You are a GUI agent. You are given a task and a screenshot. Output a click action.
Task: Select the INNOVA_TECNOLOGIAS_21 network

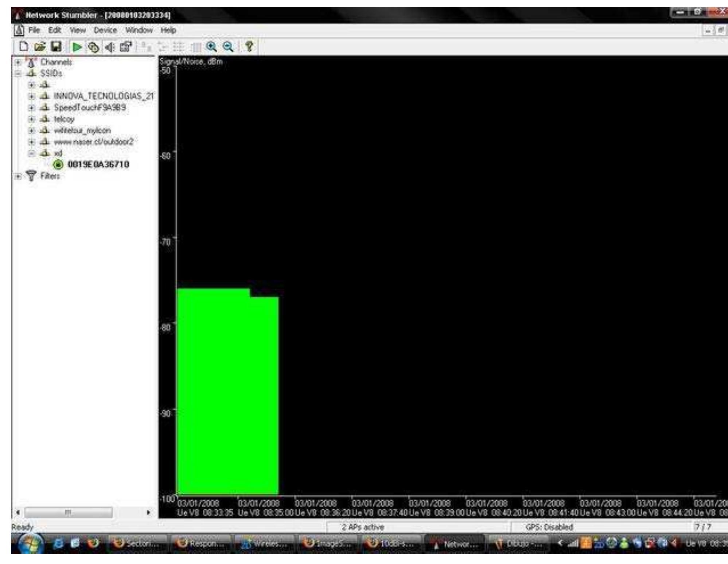[104, 96]
